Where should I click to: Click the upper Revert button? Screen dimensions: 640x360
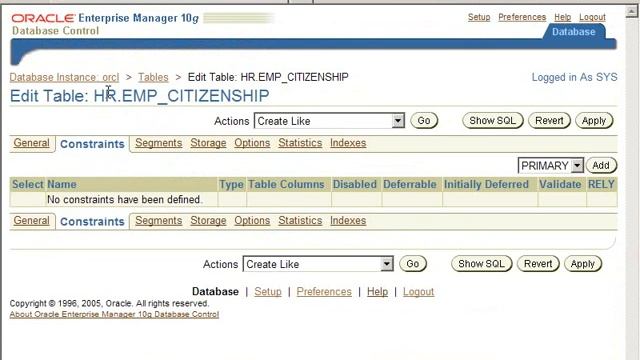[x=549, y=120]
